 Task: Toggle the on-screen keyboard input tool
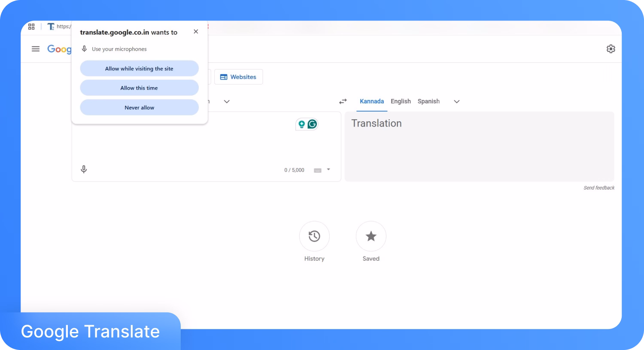318,170
